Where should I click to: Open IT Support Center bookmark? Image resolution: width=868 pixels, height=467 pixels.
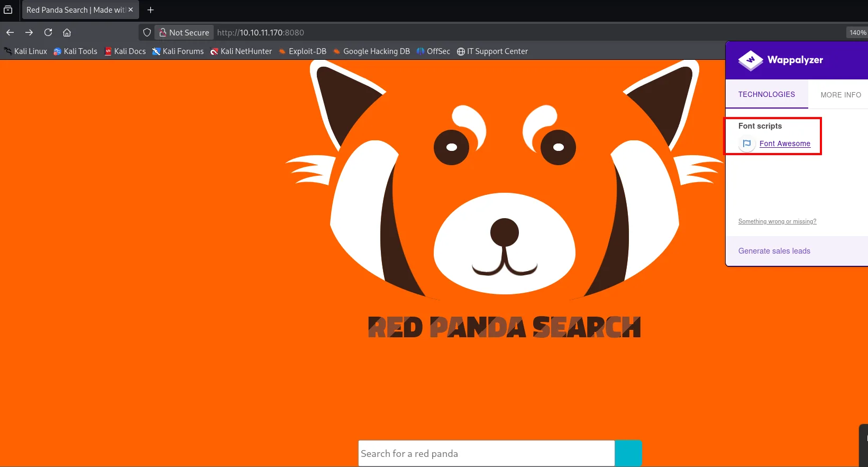pos(492,51)
